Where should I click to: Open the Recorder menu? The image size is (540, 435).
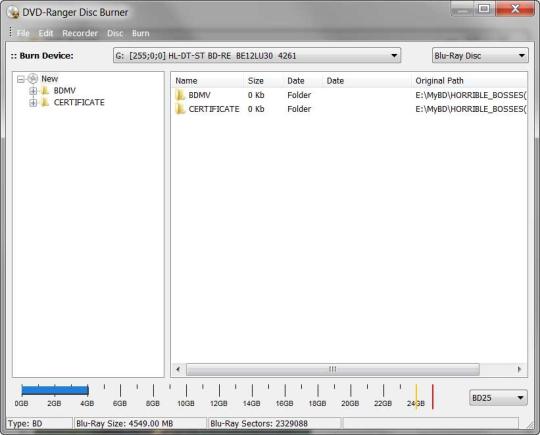pyautogui.click(x=80, y=33)
